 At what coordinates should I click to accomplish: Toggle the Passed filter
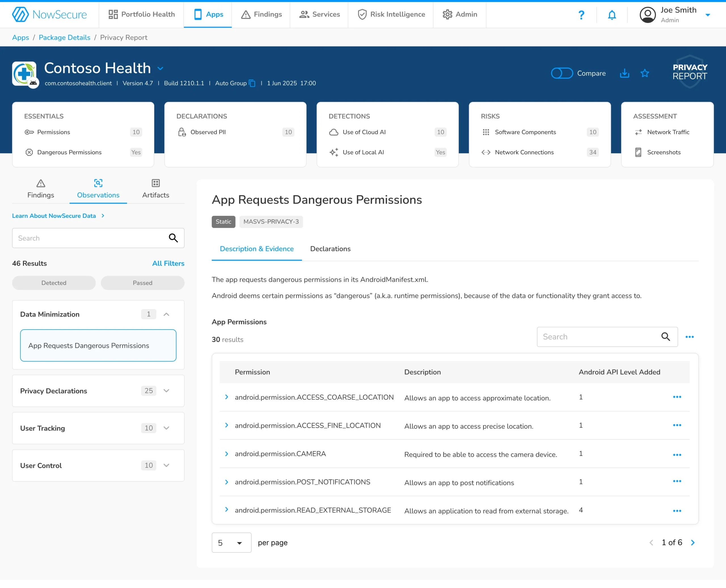pos(143,283)
